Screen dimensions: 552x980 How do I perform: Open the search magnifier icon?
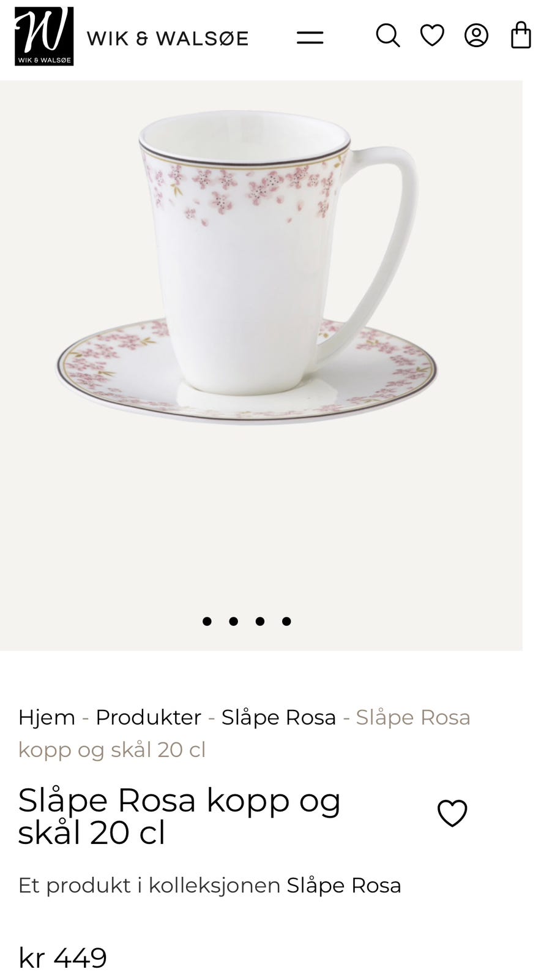click(x=387, y=36)
